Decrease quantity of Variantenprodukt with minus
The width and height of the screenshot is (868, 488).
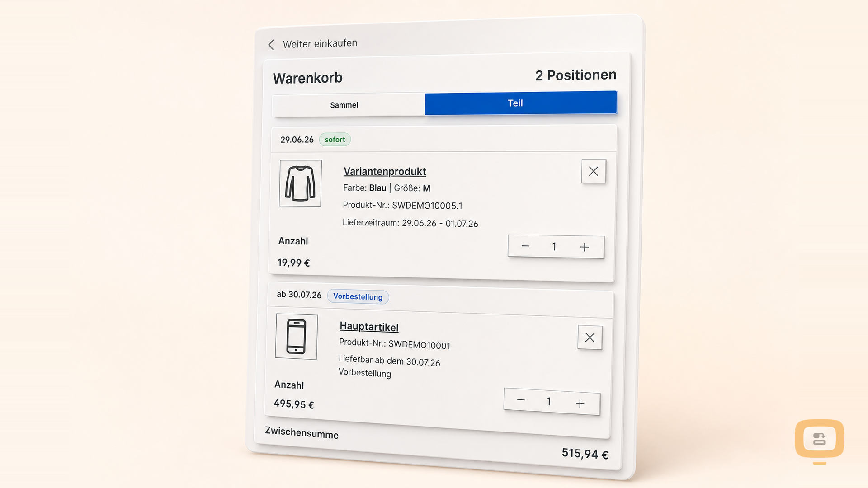click(x=525, y=246)
